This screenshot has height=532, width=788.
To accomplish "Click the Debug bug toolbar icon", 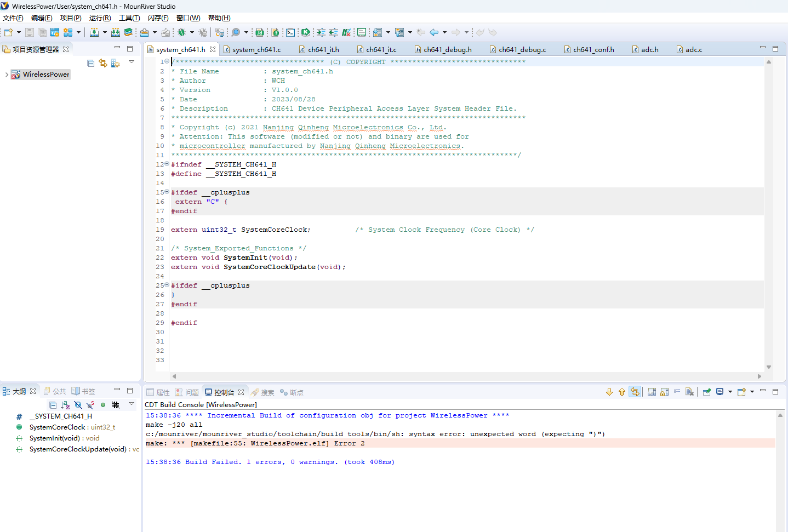I will [x=181, y=32].
